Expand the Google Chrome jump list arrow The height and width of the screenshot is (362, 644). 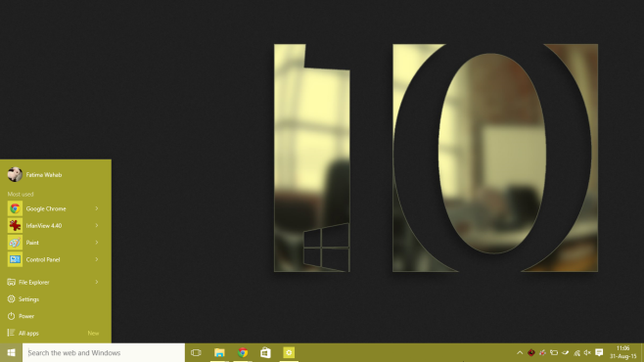(x=97, y=208)
